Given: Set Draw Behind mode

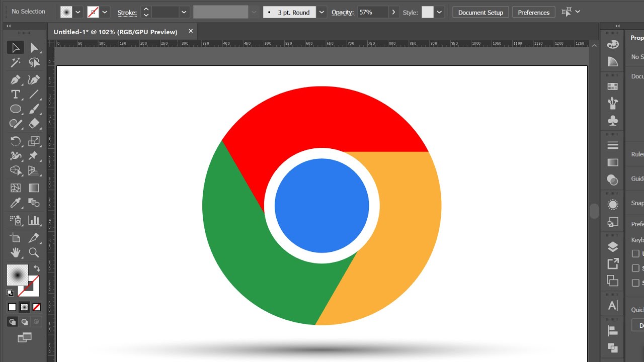Looking at the screenshot, I should (x=25, y=322).
